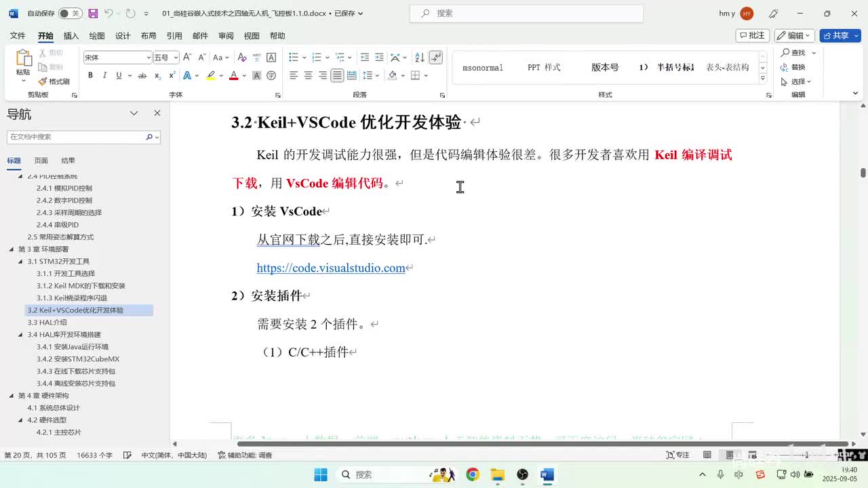Adjust the zoom slider in status bar
The height and width of the screenshot is (488, 868).
[x=806, y=455]
